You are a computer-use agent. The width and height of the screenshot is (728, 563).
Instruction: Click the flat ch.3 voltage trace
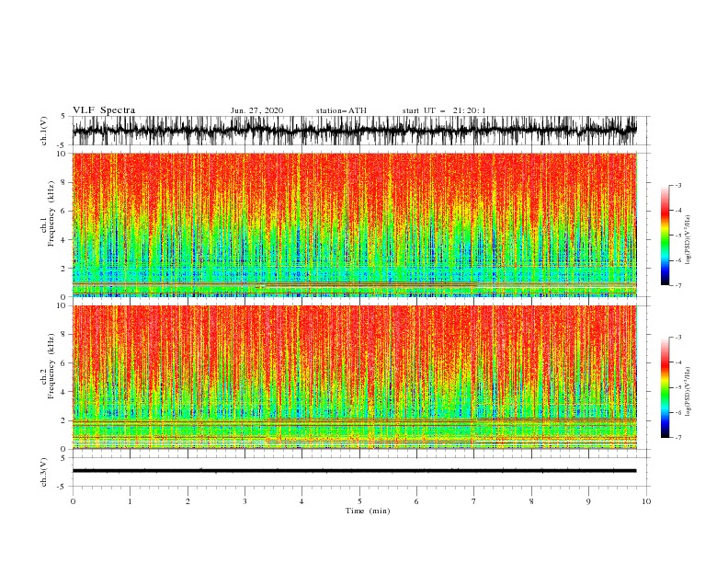click(x=354, y=471)
